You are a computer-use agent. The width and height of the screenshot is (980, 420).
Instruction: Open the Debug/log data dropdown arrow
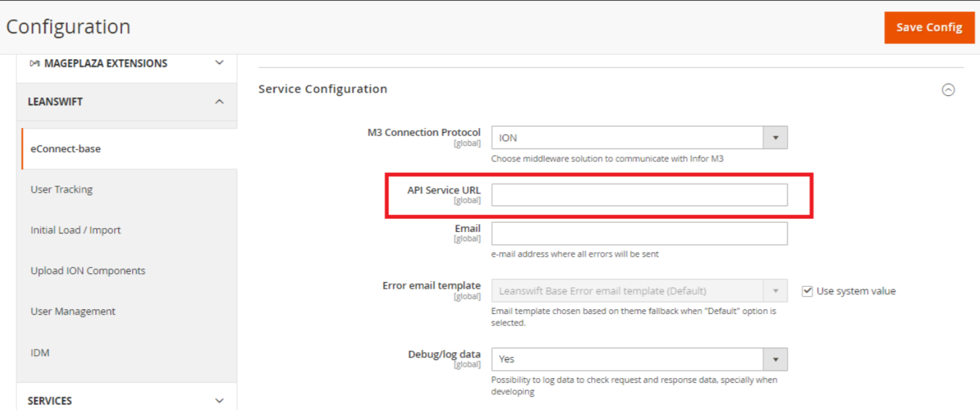[x=775, y=359]
